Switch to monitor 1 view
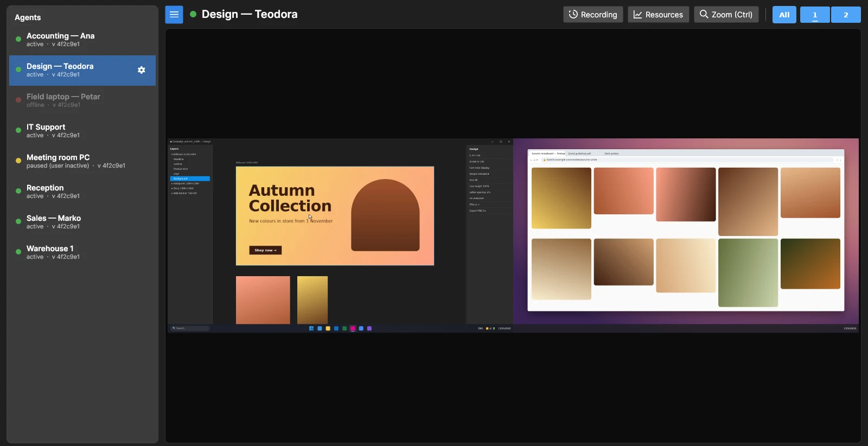Viewport: 868px width, 446px height. coord(815,15)
